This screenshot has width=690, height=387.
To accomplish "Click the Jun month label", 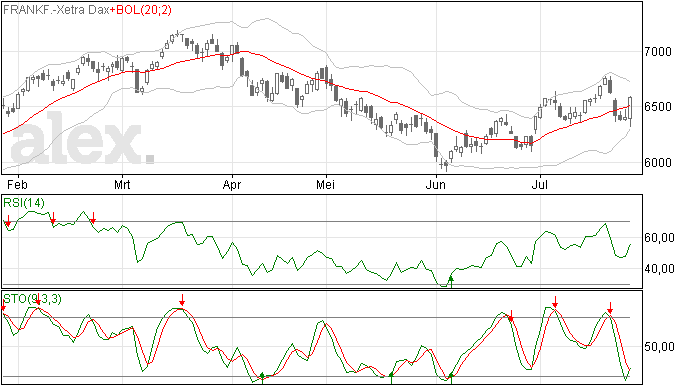I will click(x=435, y=184).
